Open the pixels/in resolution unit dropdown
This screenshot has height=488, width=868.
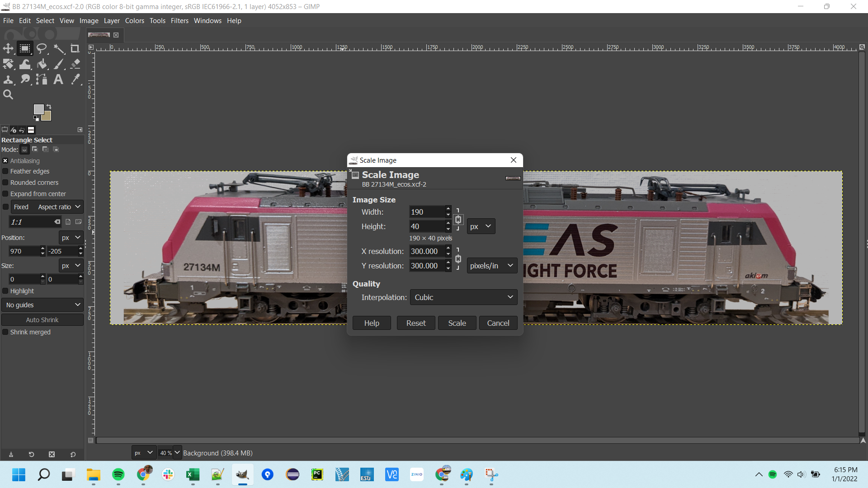click(x=492, y=266)
